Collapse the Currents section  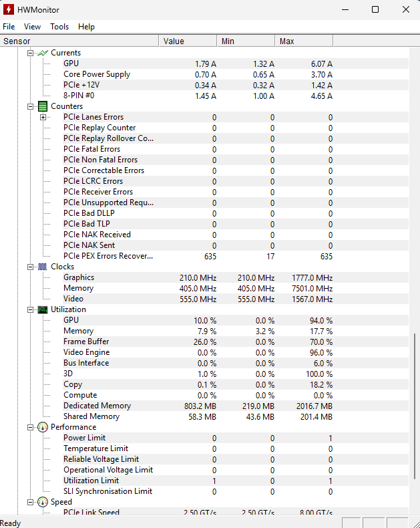(x=30, y=53)
